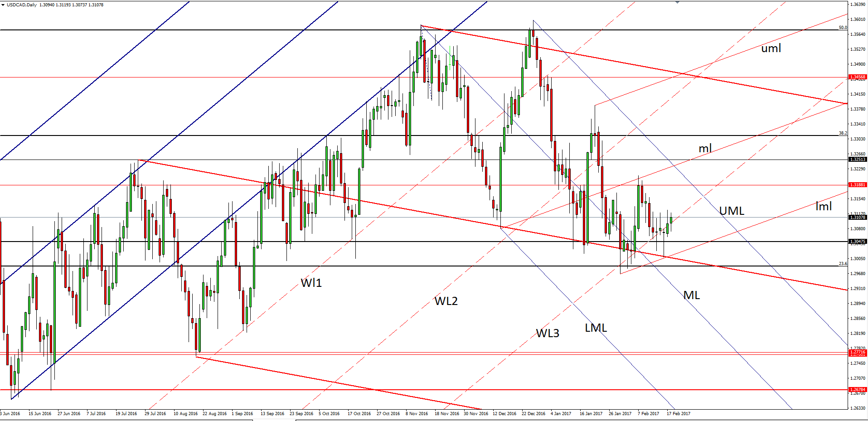Click the 1.30050 price axis label

[858, 259]
